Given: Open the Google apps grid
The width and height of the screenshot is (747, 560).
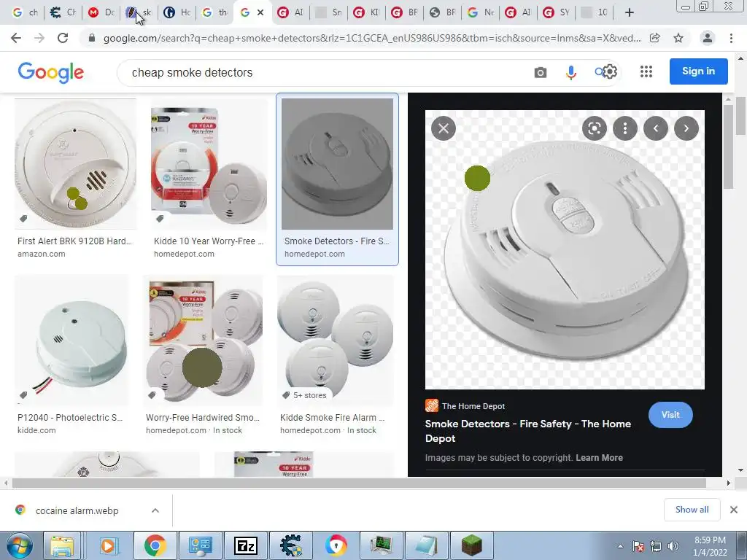Looking at the screenshot, I should (x=646, y=71).
